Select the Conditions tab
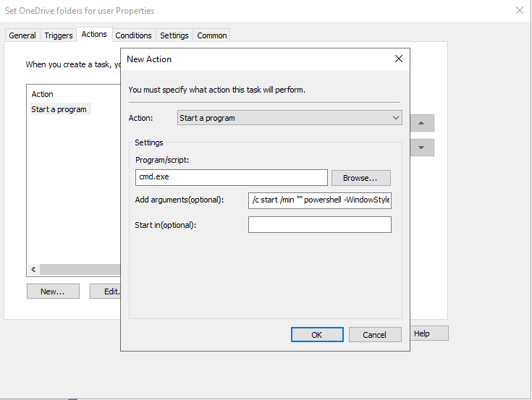The height and width of the screenshot is (400, 532). pos(133,35)
